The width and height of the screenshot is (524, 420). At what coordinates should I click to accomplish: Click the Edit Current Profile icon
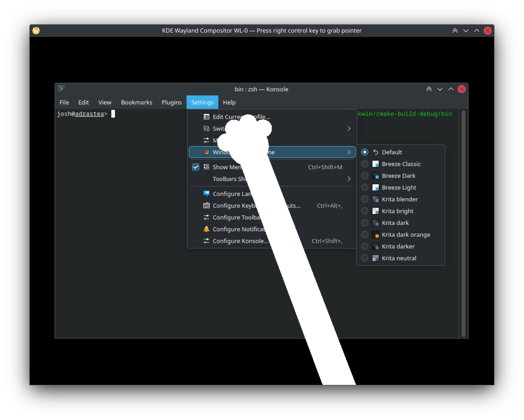click(x=206, y=117)
